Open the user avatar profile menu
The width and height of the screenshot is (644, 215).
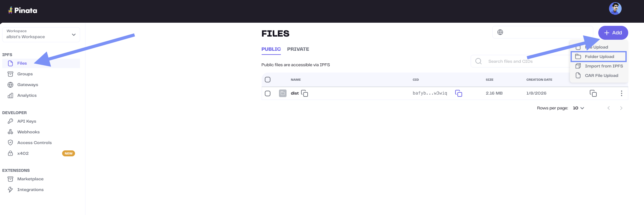pyautogui.click(x=615, y=9)
